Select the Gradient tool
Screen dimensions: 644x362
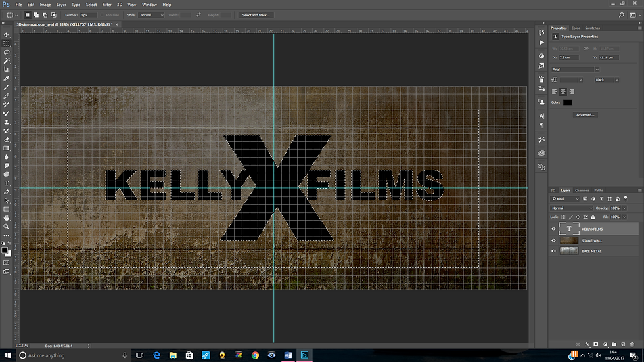pyautogui.click(x=6, y=148)
